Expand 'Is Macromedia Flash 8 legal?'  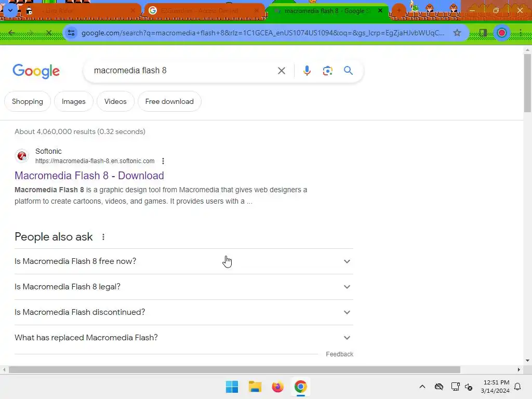coord(184,287)
